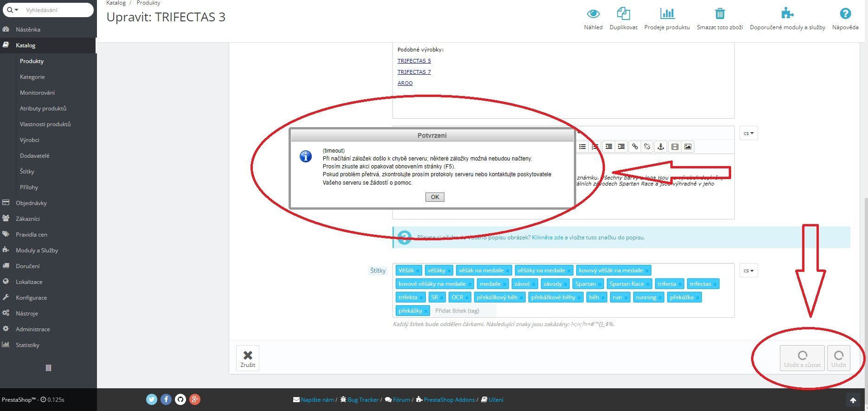Focus the Vyhledávání search field
Screen dimensions: 868x411
click(x=57, y=10)
